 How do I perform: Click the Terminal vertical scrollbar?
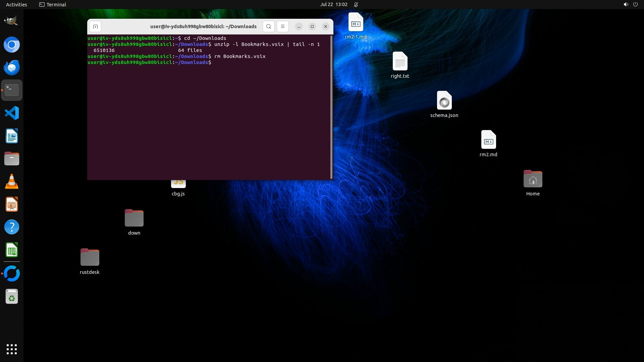click(331, 107)
